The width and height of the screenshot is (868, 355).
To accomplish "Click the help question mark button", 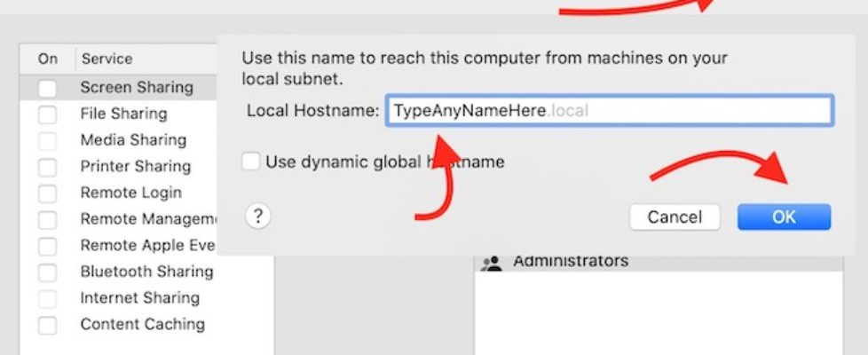I will click(x=257, y=216).
